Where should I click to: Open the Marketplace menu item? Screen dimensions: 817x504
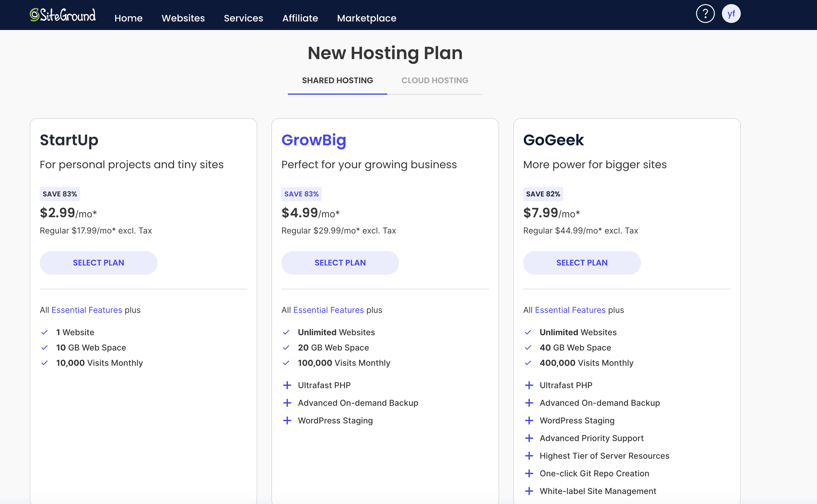pyautogui.click(x=367, y=18)
